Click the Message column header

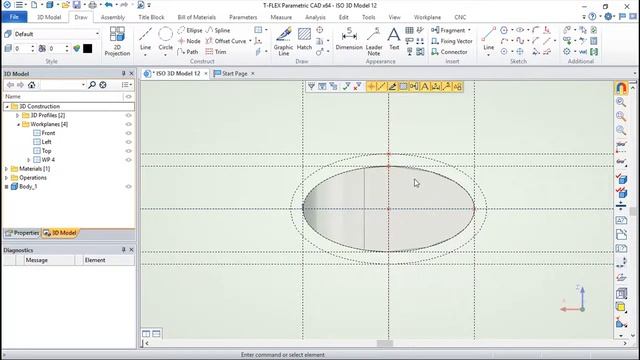coord(49,260)
